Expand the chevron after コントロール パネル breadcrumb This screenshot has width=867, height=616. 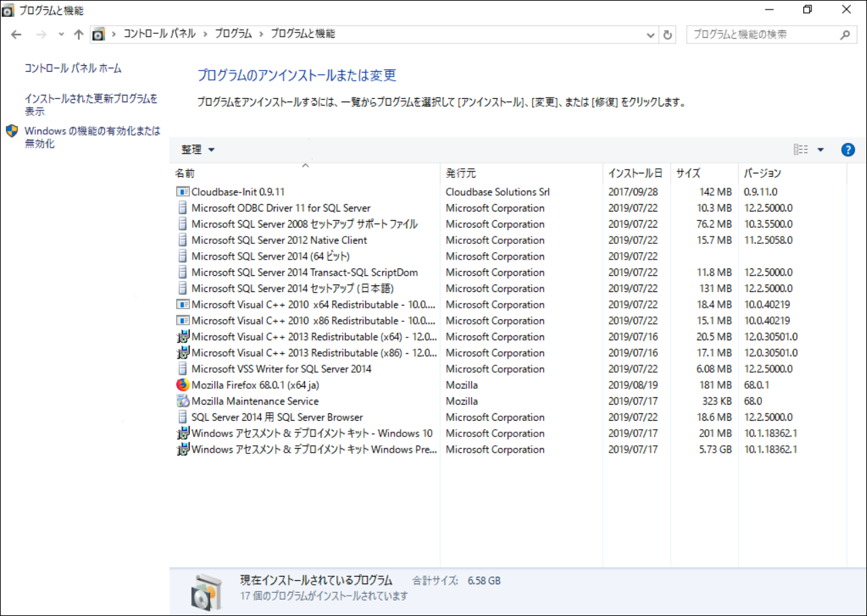click(x=205, y=34)
